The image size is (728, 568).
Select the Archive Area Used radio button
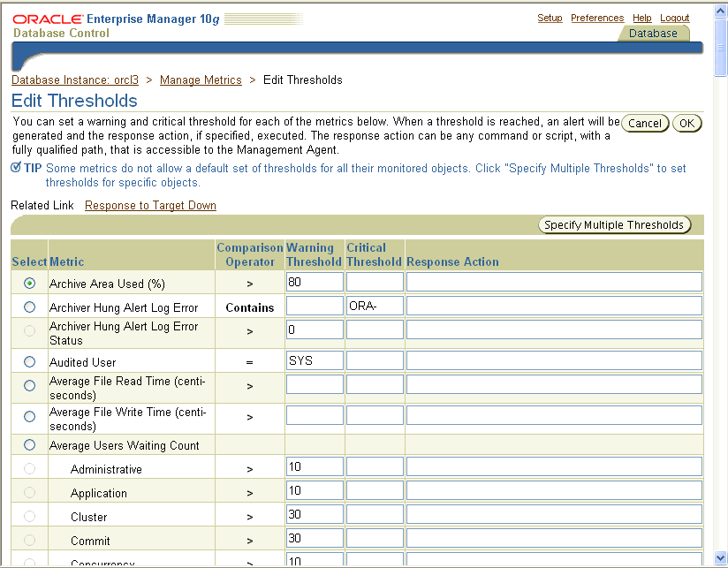[29, 282]
